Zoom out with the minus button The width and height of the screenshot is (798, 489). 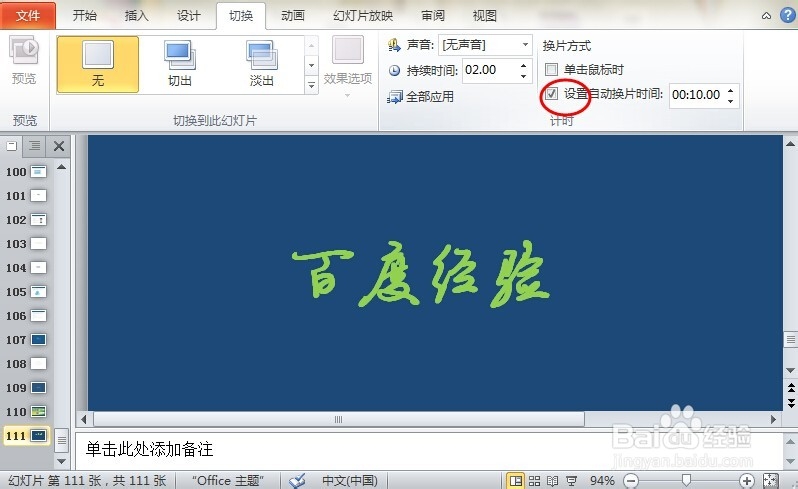[x=631, y=480]
